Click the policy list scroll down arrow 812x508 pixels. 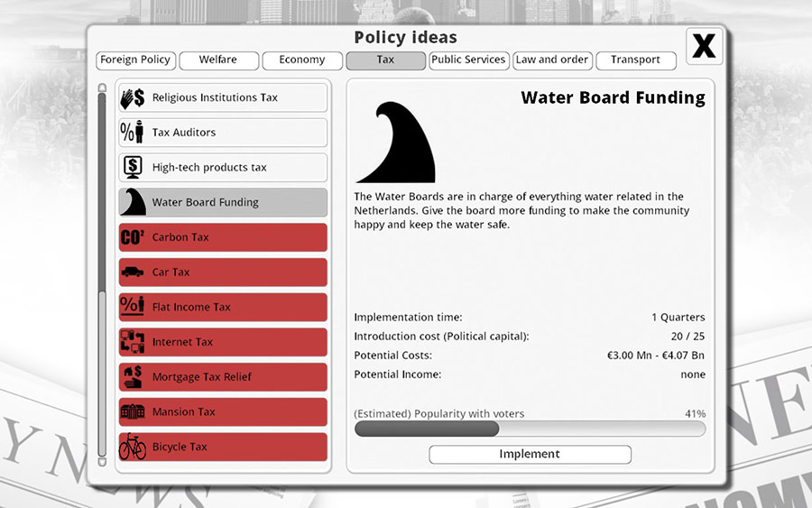tap(102, 462)
